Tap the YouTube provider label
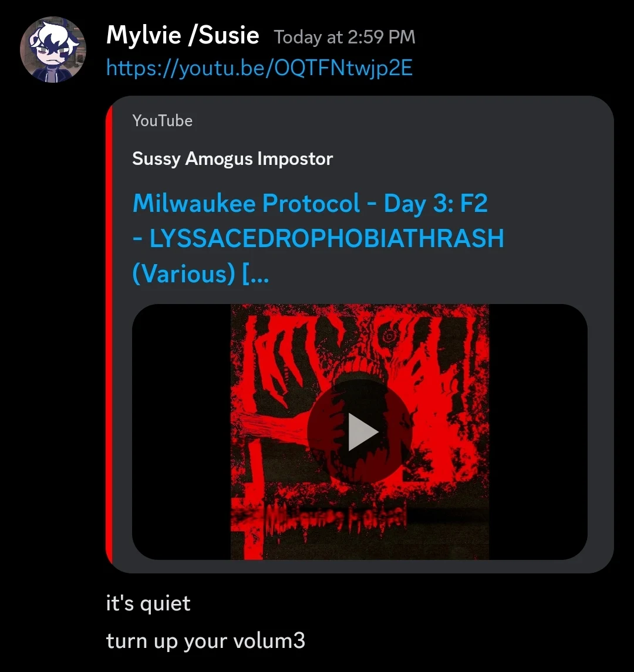Screen dimensions: 634x672 click(x=163, y=120)
